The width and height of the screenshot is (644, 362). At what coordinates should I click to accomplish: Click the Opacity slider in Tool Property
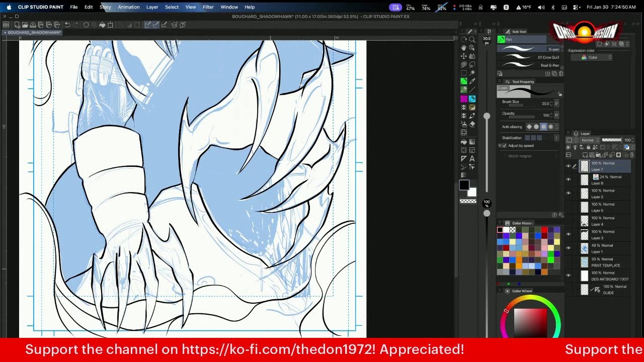522,117
